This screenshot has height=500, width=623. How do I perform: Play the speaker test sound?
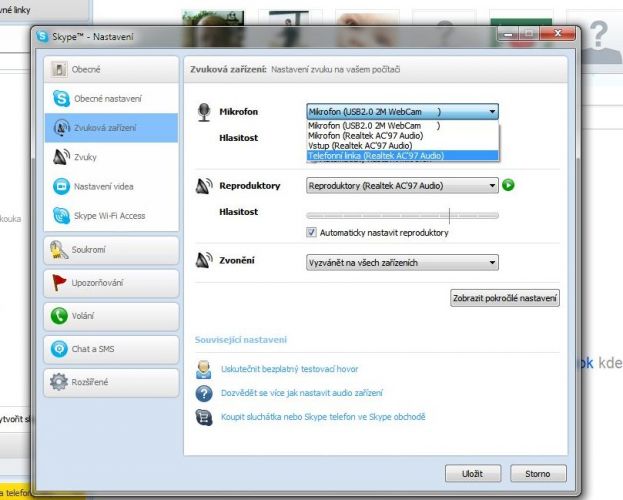coord(508,185)
